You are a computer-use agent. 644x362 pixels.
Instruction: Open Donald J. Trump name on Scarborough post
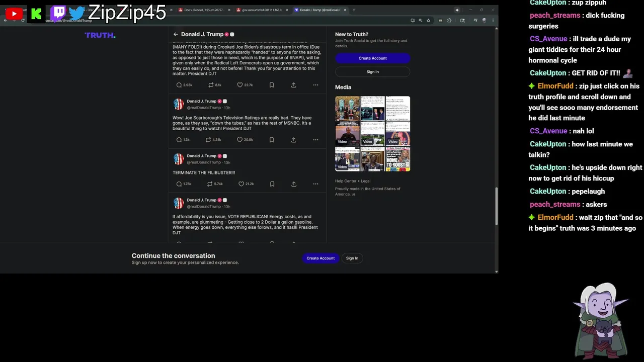pyautogui.click(x=201, y=101)
